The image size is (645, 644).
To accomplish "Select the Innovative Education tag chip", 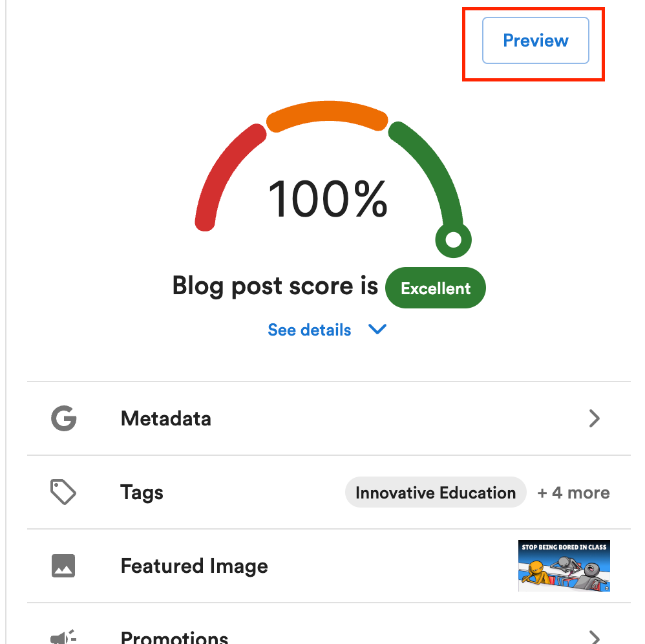I will pyautogui.click(x=436, y=492).
